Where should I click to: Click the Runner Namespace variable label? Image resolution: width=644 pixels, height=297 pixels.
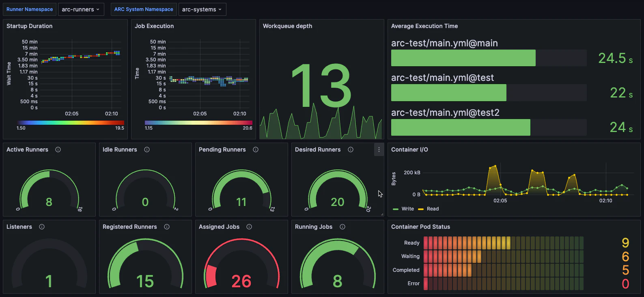pyautogui.click(x=30, y=9)
